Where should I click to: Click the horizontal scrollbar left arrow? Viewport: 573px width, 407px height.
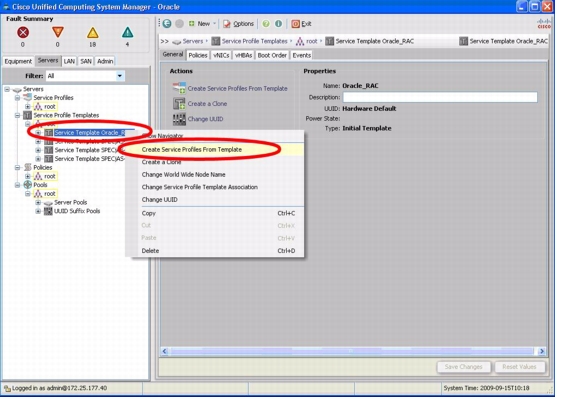(164, 351)
